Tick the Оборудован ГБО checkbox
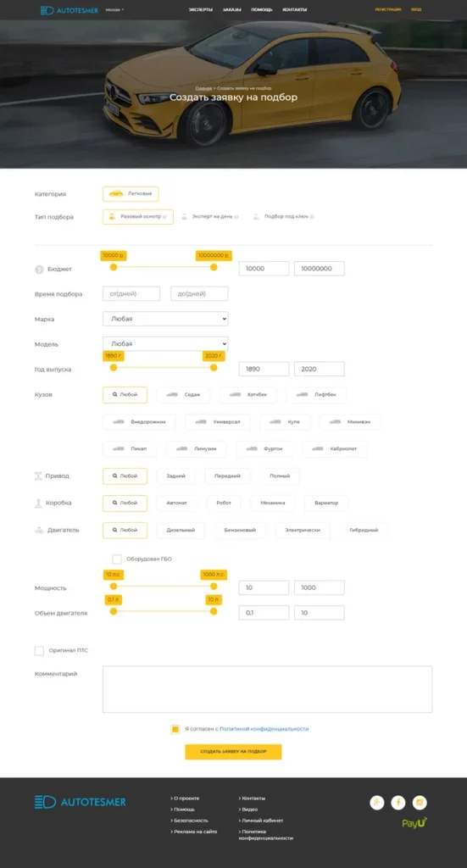Screen dimensions: 467x868 [117, 559]
